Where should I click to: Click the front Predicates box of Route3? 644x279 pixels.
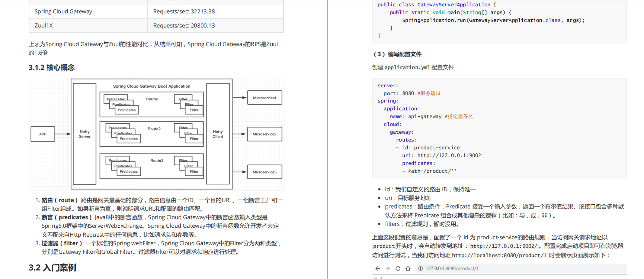[129, 172]
